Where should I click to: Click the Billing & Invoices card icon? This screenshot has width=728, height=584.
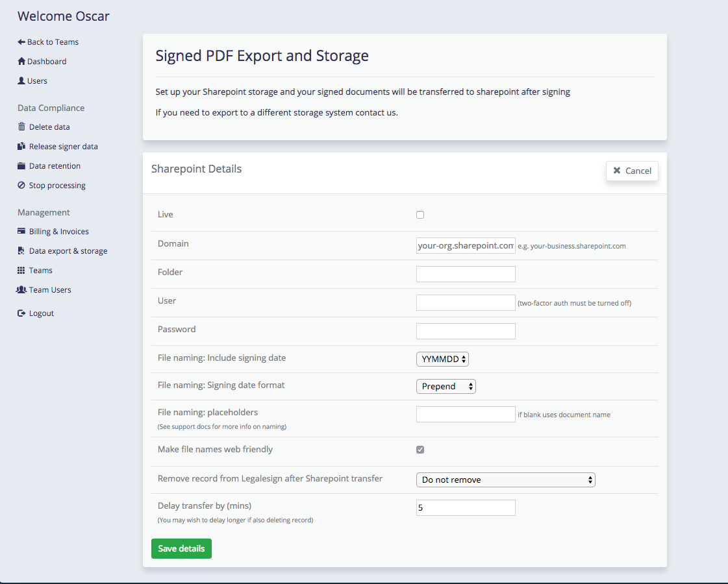21,231
